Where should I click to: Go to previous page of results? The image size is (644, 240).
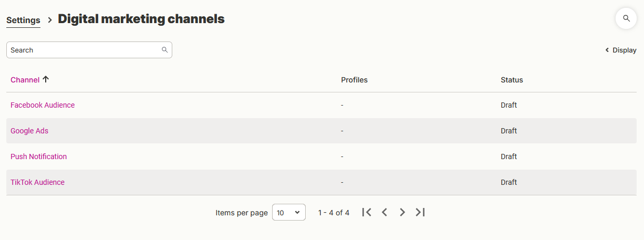[385, 212]
